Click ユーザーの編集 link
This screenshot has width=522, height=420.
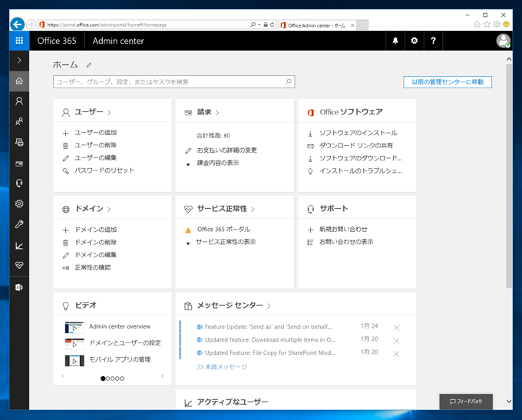(x=95, y=158)
